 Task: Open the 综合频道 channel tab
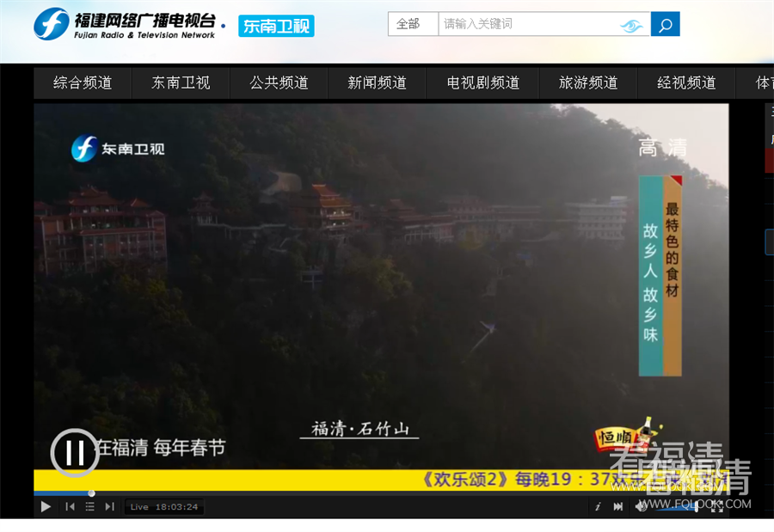[x=83, y=83]
